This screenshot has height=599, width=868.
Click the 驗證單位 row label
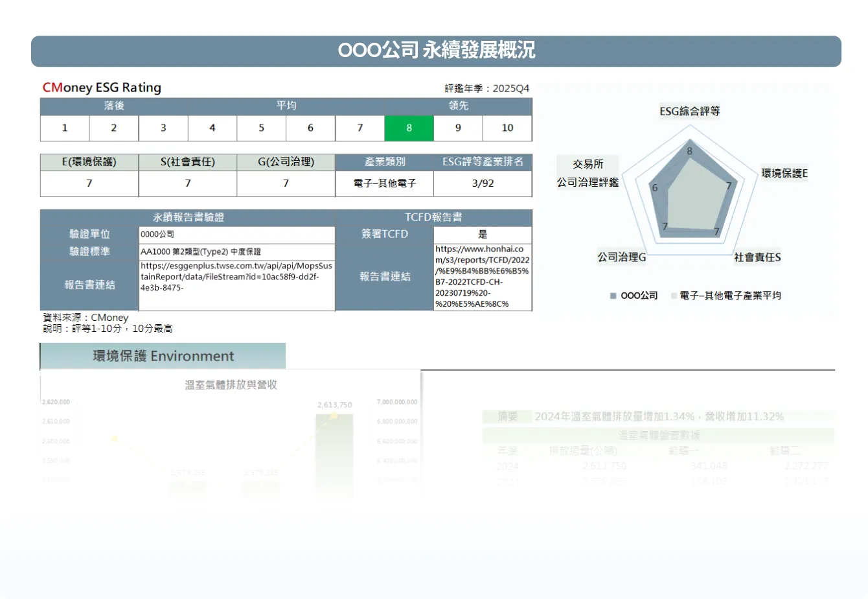point(89,234)
